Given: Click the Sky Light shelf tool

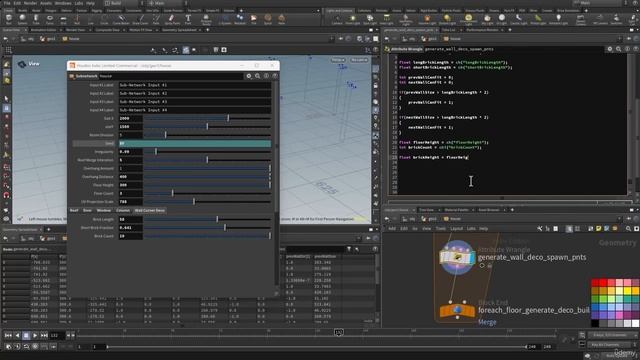Looking at the screenshot, I should pyautogui.click(x=487, y=19).
